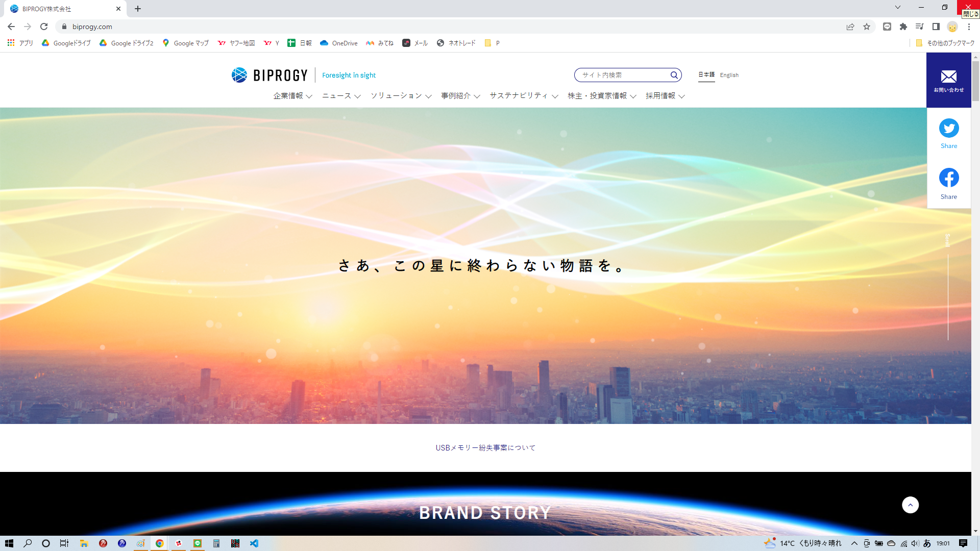Open the ニュース menu item
The height and width of the screenshot is (551, 980).
[x=341, y=96]
